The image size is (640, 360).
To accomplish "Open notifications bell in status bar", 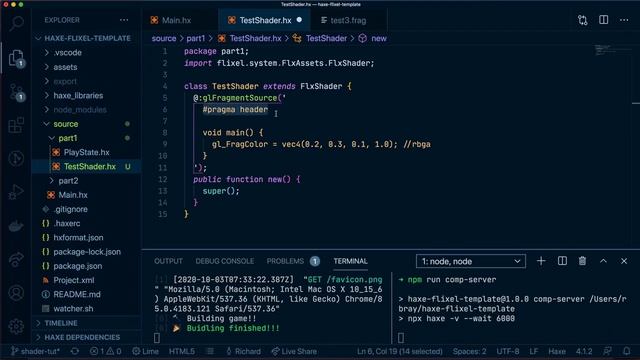I will [627, 351].
